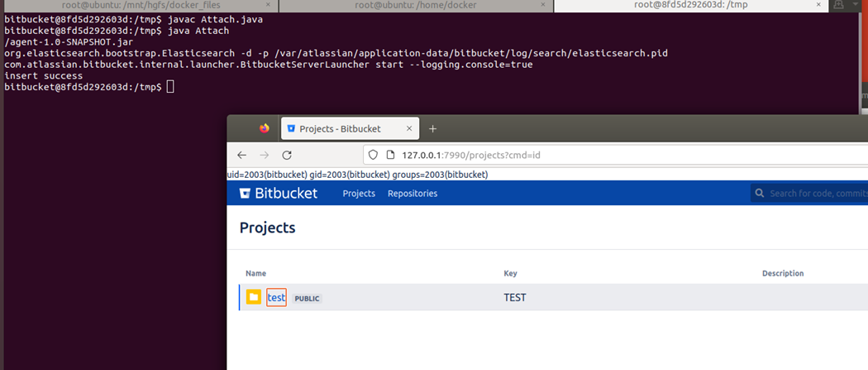Close the docker_files terminal tab

coord(269,5)
